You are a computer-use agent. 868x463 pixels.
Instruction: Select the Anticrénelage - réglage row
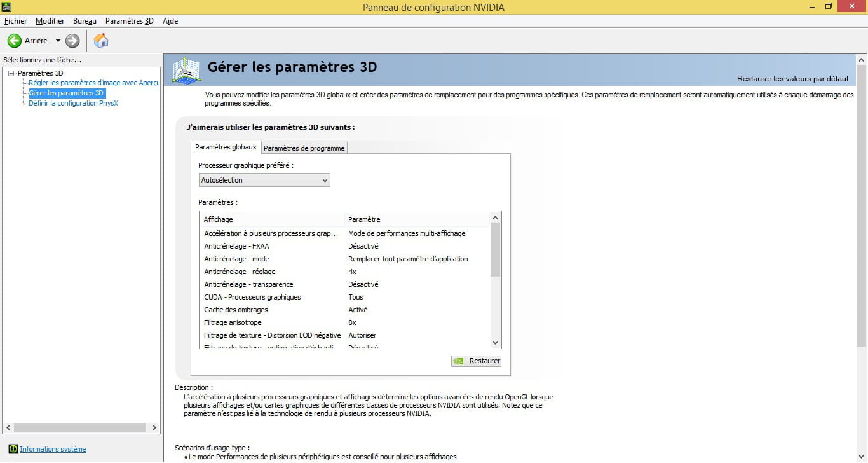pyautogui.click(x=345, y=272)
